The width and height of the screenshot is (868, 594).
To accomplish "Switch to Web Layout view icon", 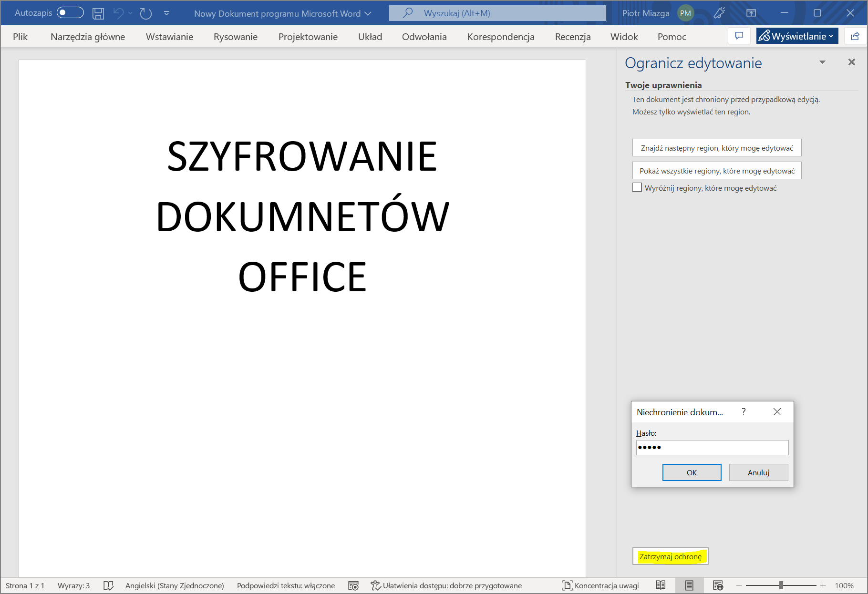I will click(718, 585).
